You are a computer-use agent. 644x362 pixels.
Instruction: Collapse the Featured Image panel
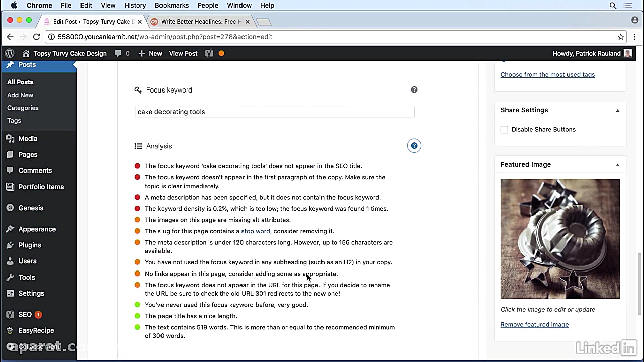(618, 165)
